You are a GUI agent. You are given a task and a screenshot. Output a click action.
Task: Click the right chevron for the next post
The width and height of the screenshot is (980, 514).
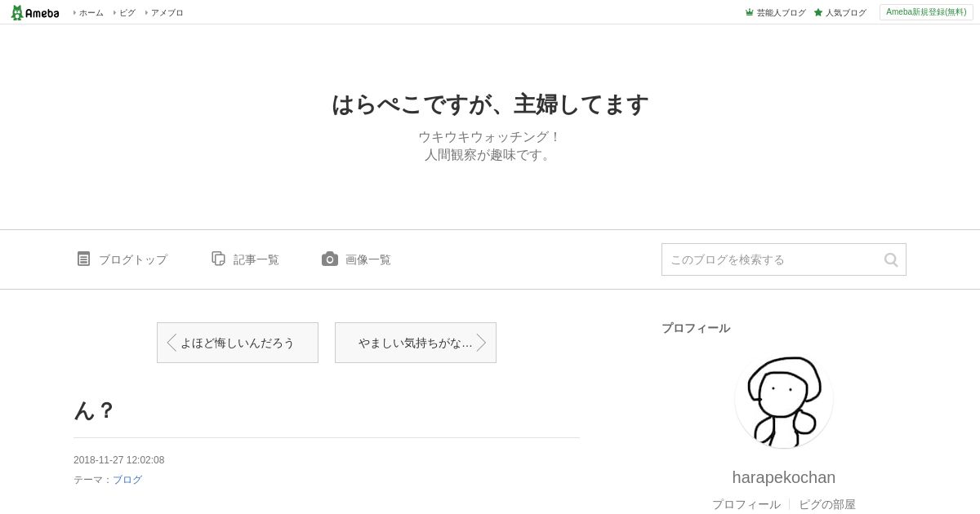point(482,343)
